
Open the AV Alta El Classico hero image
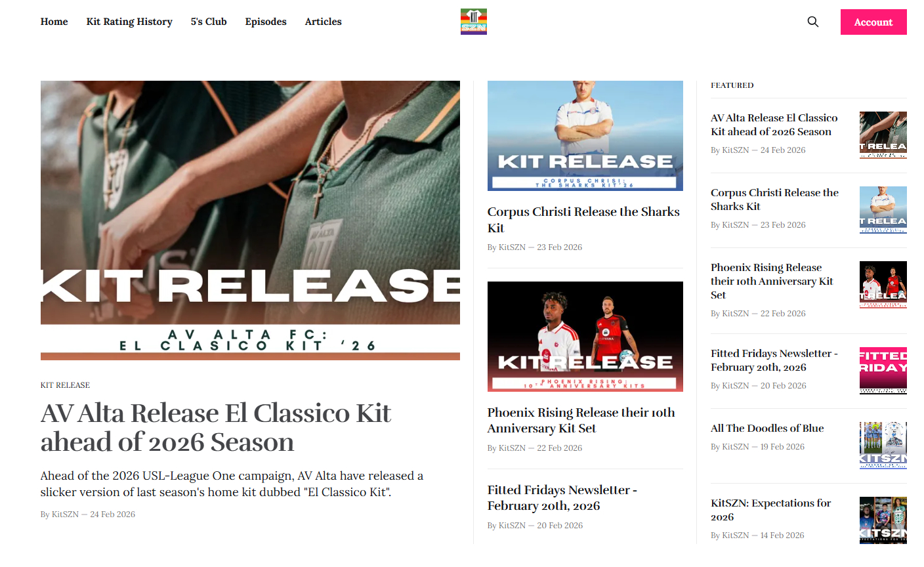[250, 220]
